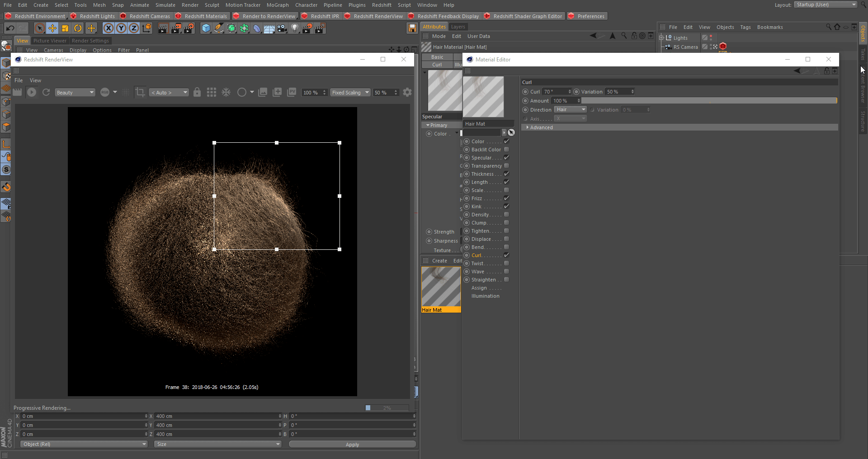Open RenderView settings gear icon
Image resolution: width=868 pixels, height=459 pixels.
point(407,92)
